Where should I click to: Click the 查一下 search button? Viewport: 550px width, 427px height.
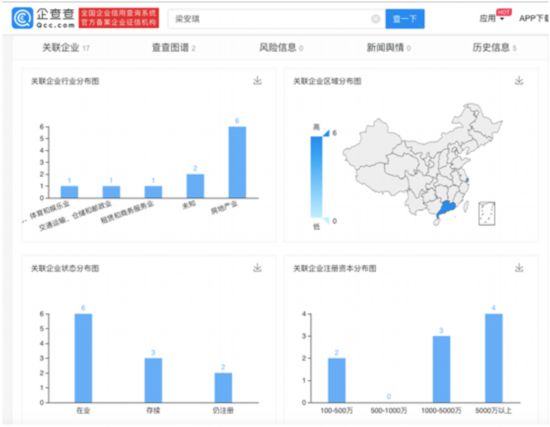coord(405,19)
